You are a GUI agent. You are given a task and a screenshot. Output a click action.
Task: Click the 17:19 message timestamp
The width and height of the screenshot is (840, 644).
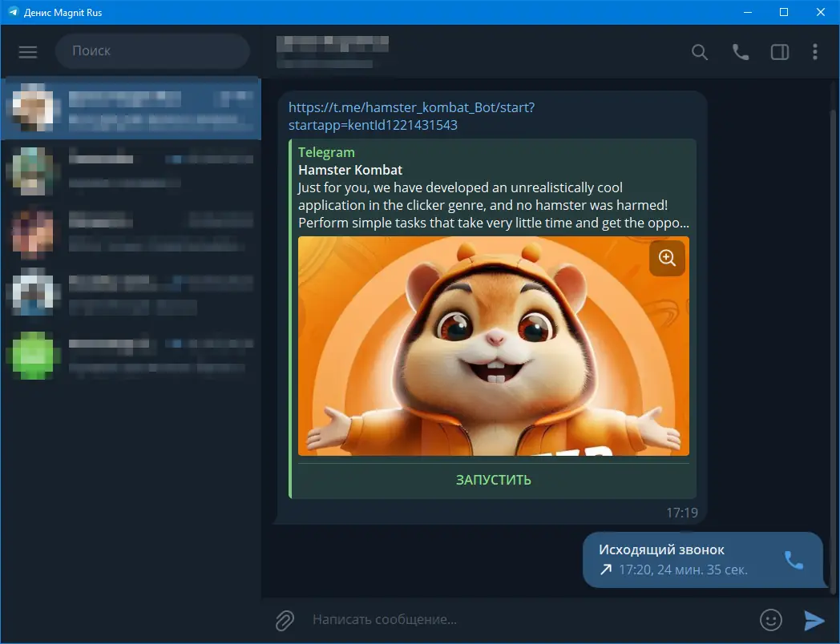coord(681,513)
